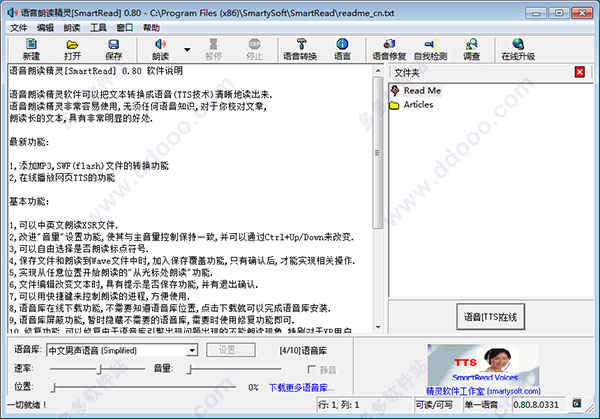Click the text scrollbar up arrow
The width and height of the screenshot is (600, 419).
(x=378, y=70)
